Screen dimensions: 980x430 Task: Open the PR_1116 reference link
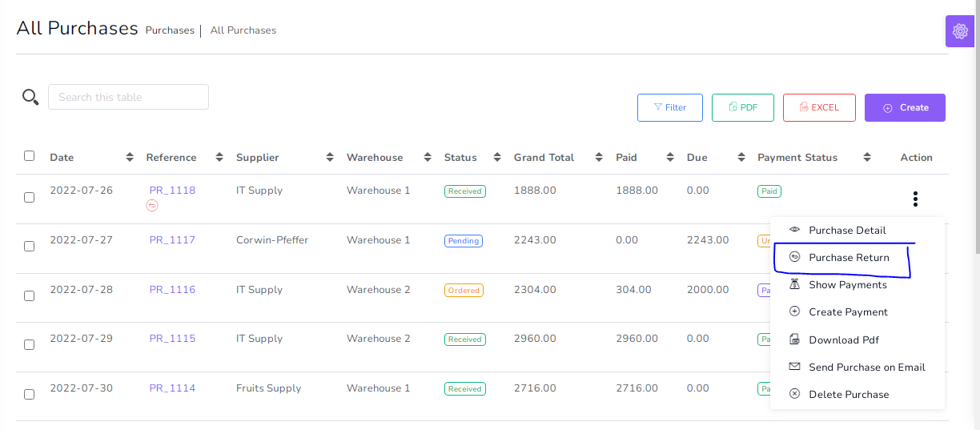coord(172,290)
